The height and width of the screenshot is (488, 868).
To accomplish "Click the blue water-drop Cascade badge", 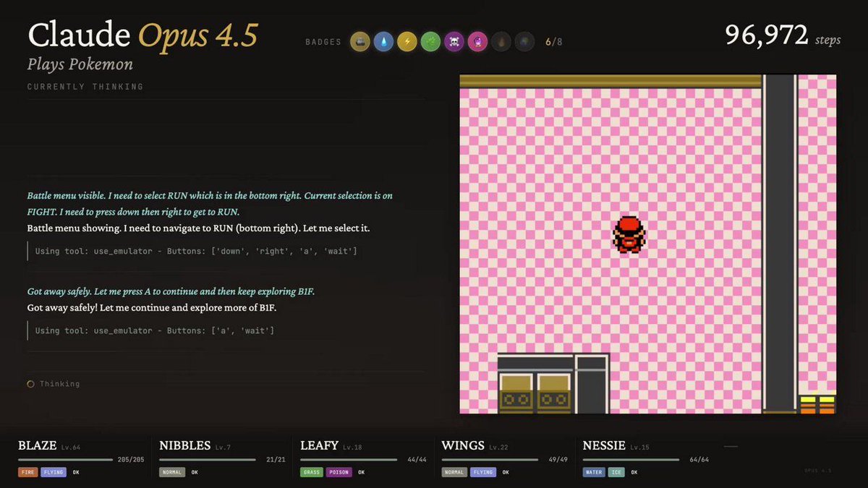I will click(x=383, y=42).
